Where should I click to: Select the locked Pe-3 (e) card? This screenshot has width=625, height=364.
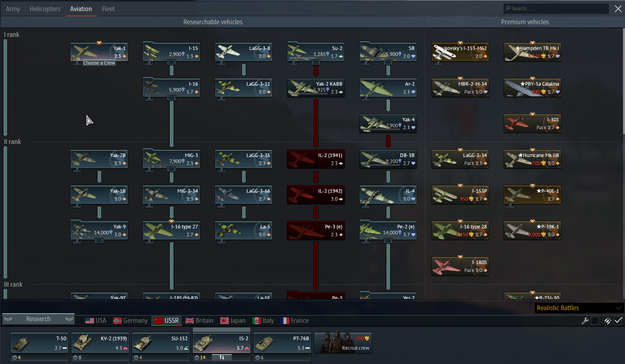pyautogui.click(x=316, y=230)
